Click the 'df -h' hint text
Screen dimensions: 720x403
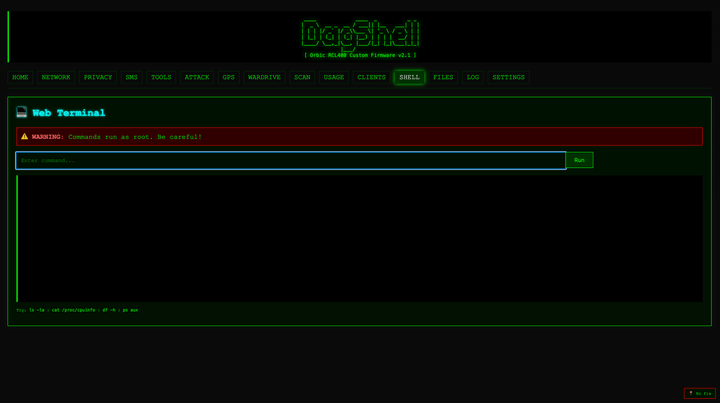(109, 310)
